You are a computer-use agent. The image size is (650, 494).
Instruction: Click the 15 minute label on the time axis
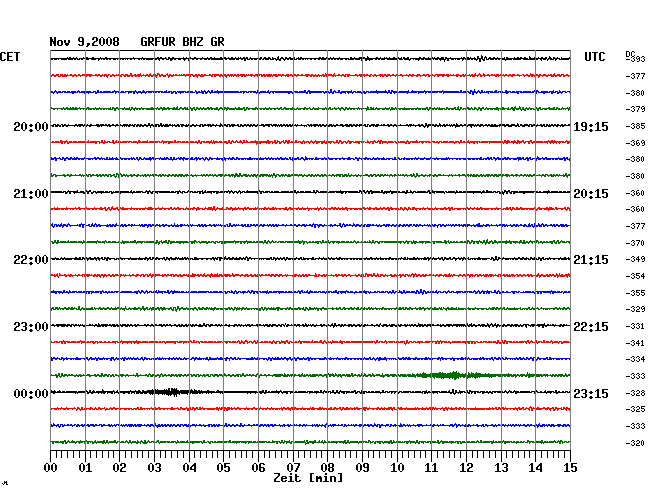pos(570,467)
